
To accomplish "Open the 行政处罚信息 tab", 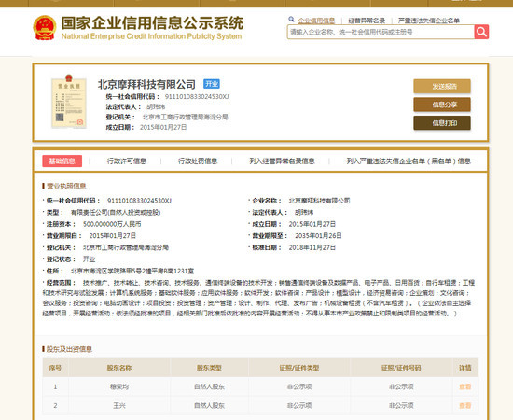I will pos(198,161).
